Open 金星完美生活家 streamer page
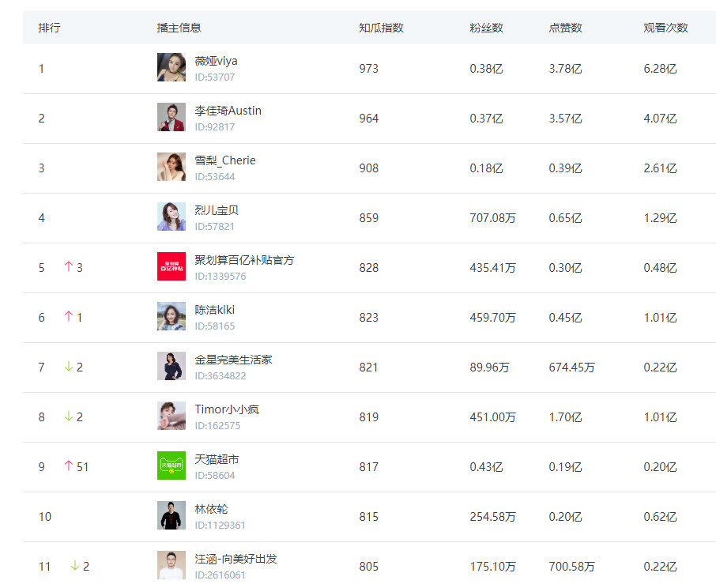The height and width of the screenshot is (588, 716). tap(234, 360)
